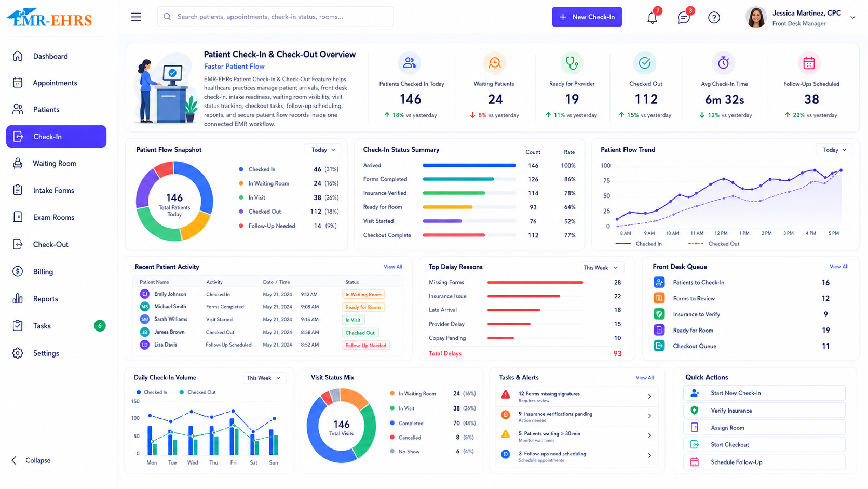Screen dimensions: 868x489
Task: Click Ready for Provider stethoscope icon
Action: tap(572, 63)
